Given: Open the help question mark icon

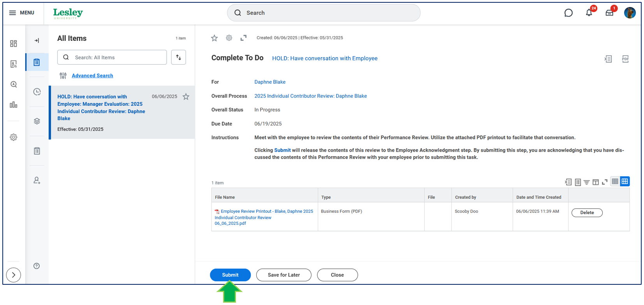Looking at the screenshot, I should 37,266.
